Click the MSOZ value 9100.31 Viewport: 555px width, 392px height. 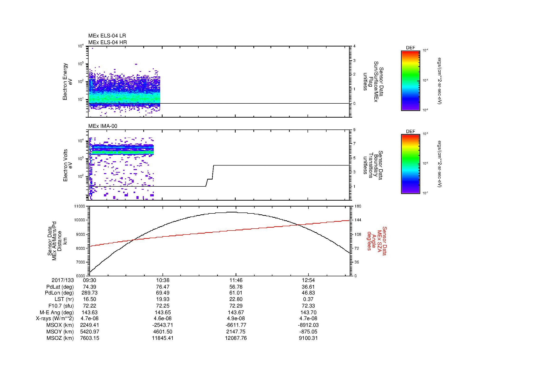click(x=308, y=338)
